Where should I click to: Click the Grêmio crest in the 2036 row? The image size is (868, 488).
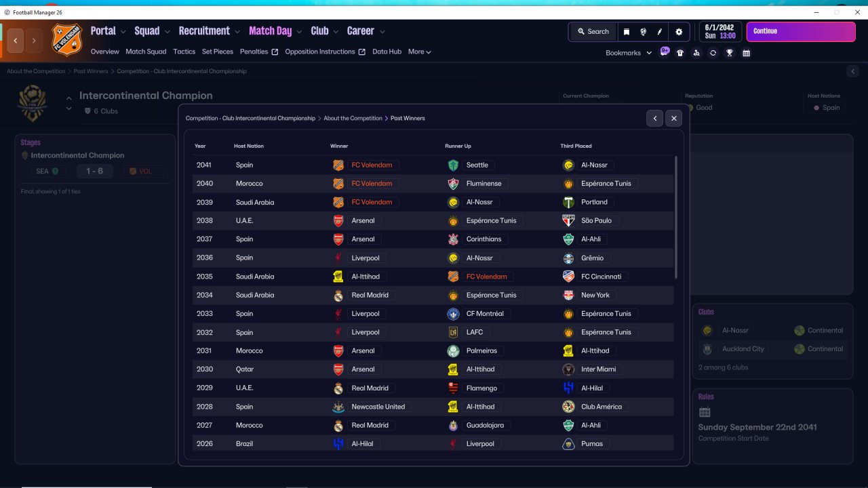(569, 258)
